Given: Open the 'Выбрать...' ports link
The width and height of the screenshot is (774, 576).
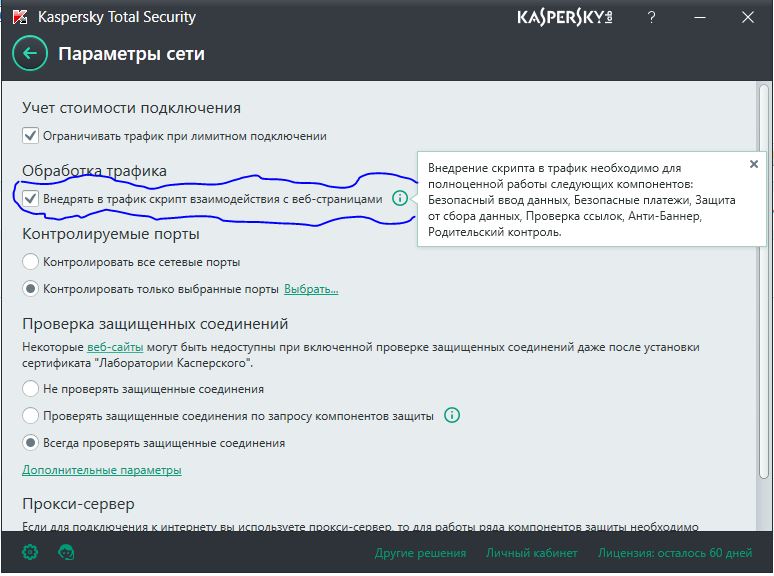Looking at the screenshot, I should coord(311,289).
